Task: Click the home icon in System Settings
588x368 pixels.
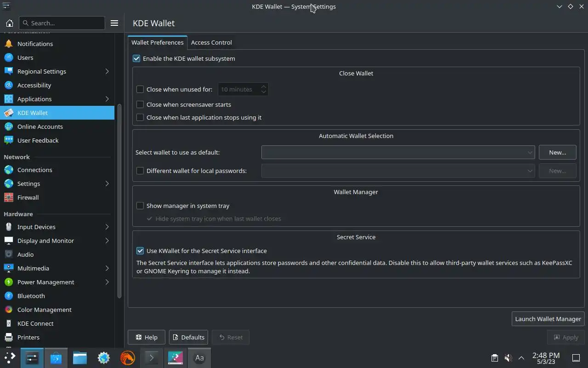Action: 9,23
